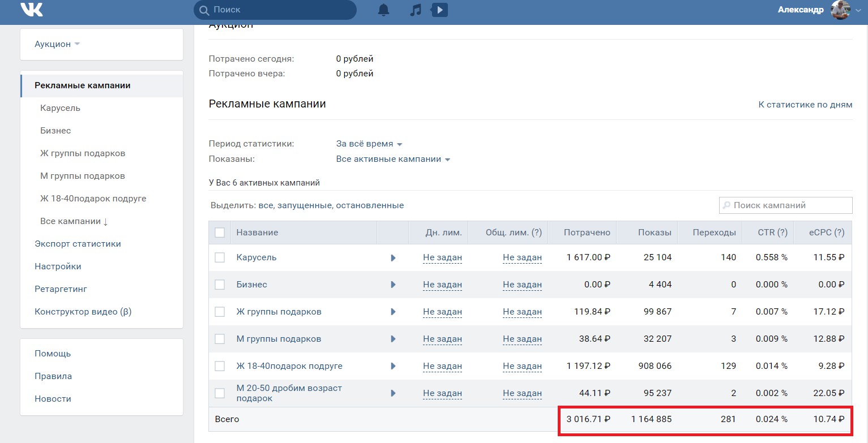Open the За всё время period dropdown
Screen dimensions: 868x443
tap(369, 144)
